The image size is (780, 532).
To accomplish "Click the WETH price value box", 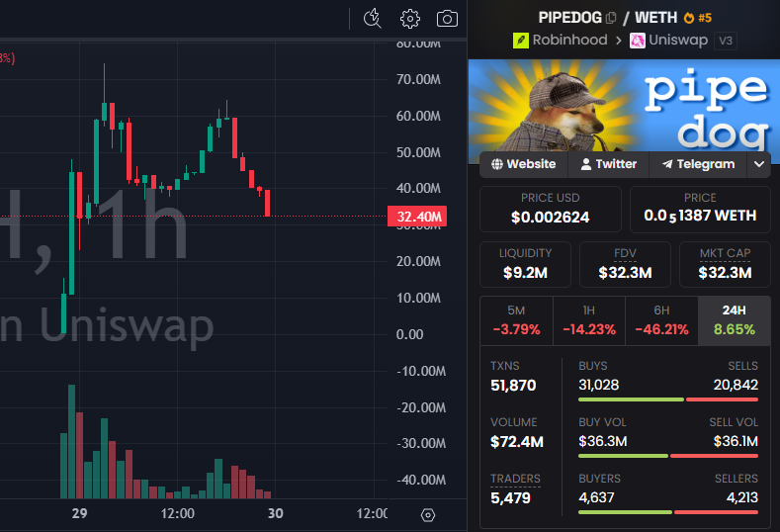I will (x=700, y=209).
